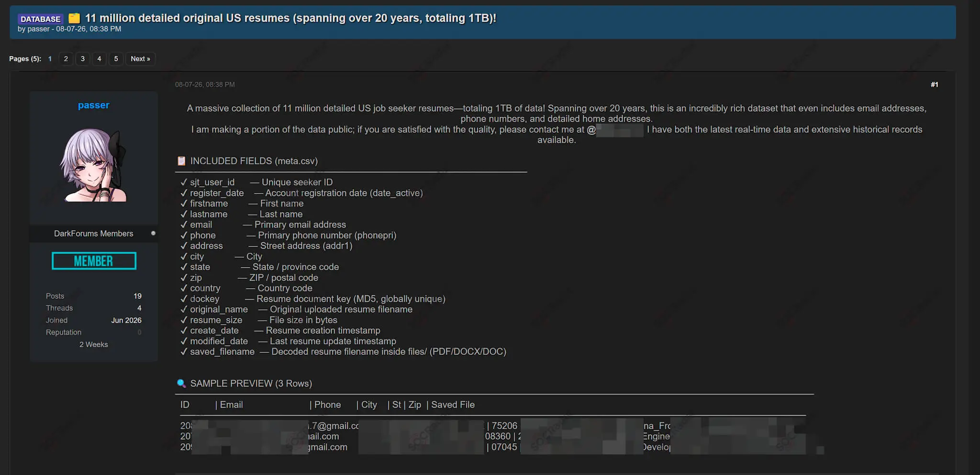The image size is (980, 475).
Task: Click the checkmark beside register_date
Action: click(184, 192)
